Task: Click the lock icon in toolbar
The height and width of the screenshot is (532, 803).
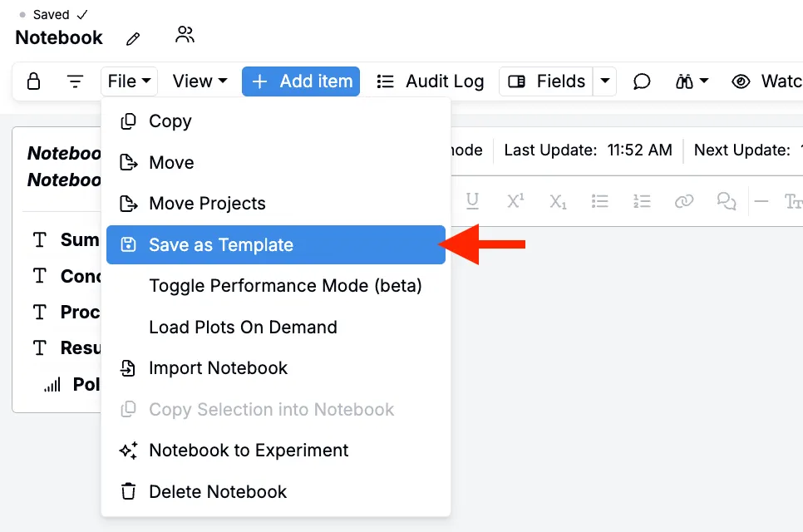Action: point(33,81)
